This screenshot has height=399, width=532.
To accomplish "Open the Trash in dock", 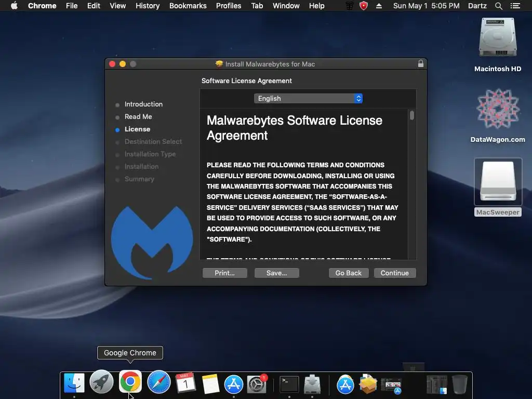I will click(x=460, y=384).
